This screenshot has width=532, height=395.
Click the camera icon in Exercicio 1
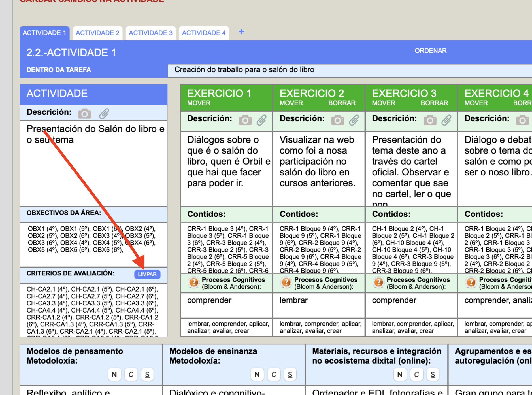point(245,120)
